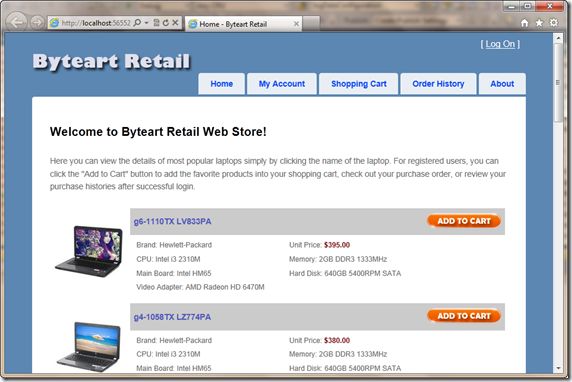This screenshot has height=382, width=572.
Task: Open favorites with the star icon
Action: point(539,23)
